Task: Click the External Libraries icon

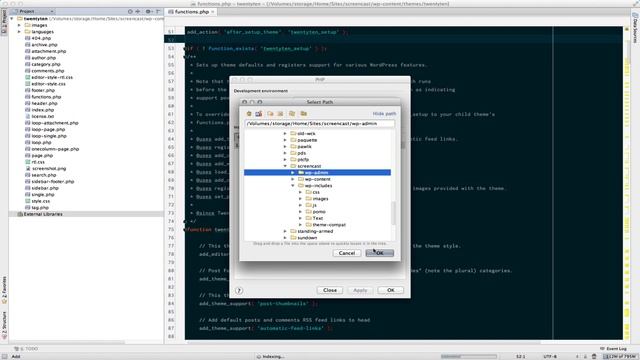Action: [x=20, y=214]
